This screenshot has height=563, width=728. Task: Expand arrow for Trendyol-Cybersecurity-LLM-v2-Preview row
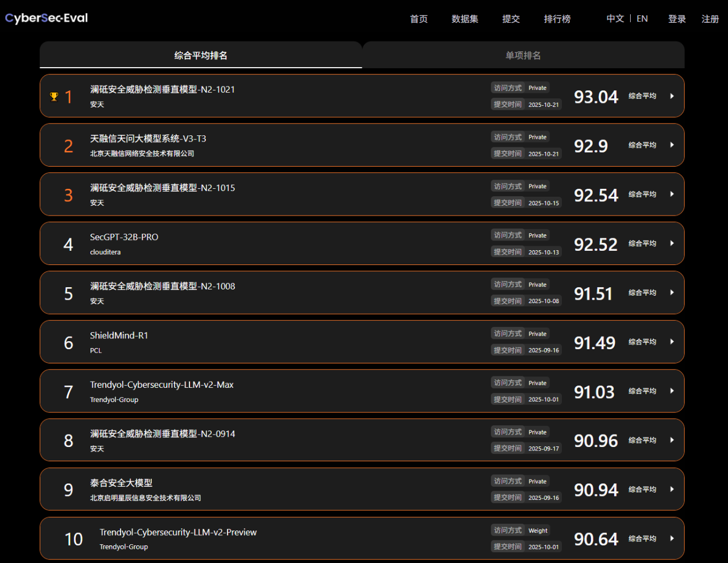672,539
